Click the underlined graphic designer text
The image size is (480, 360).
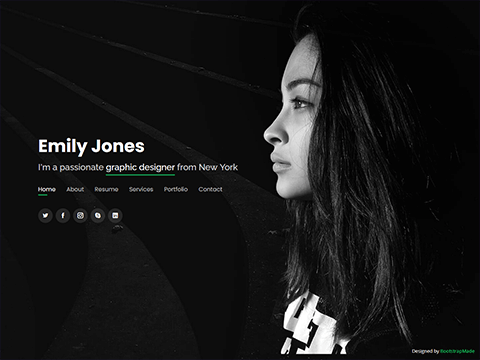[140, 167]
